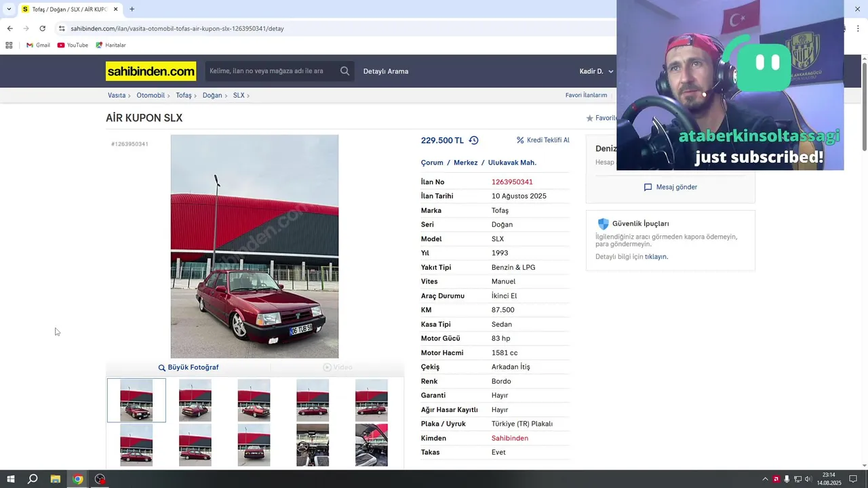Select the last thumbnail in bottom row
The image size is (868, 488).
[372, 445]
